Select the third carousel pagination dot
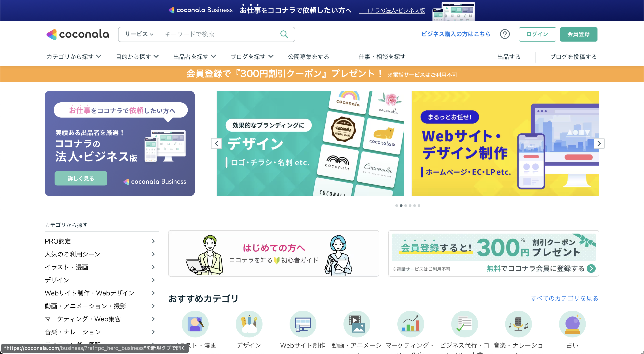 [405, 206]
